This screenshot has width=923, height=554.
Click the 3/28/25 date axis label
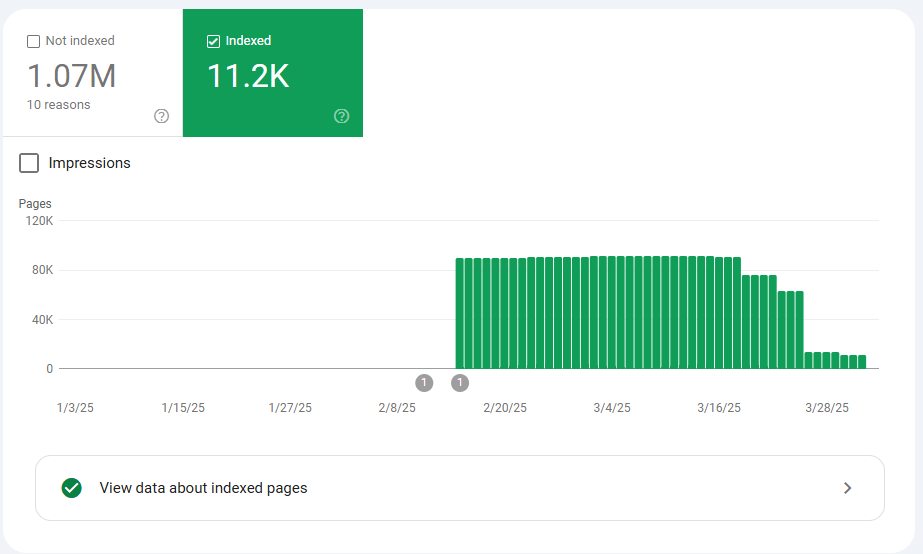coord(826,407)
